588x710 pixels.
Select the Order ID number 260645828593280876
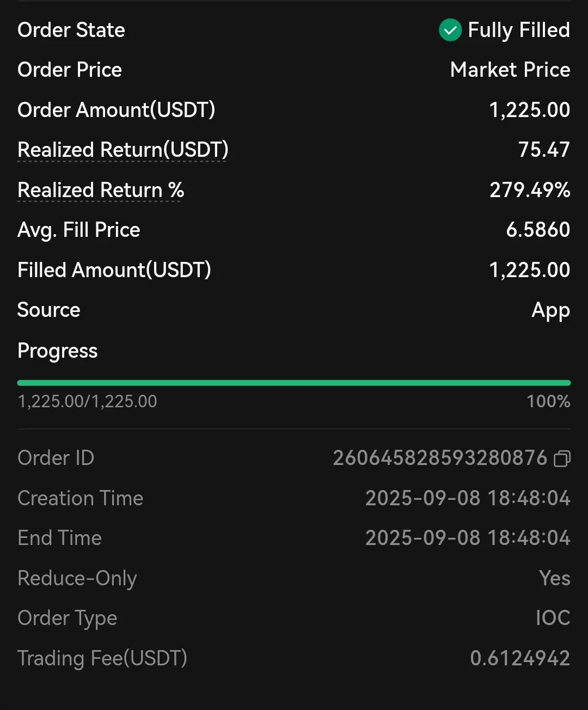(440, 458)
